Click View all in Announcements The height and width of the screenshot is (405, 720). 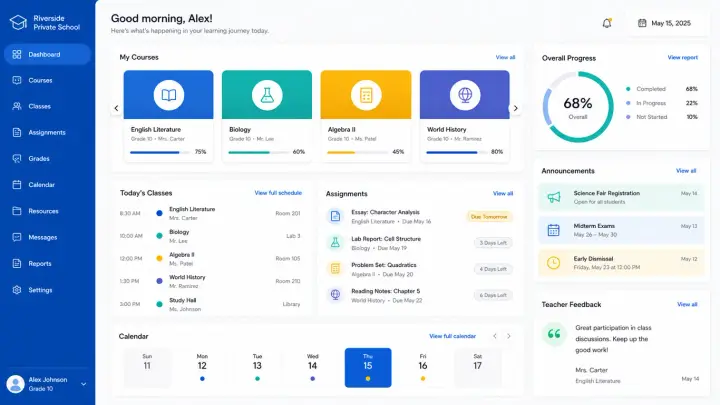(686, 171)
